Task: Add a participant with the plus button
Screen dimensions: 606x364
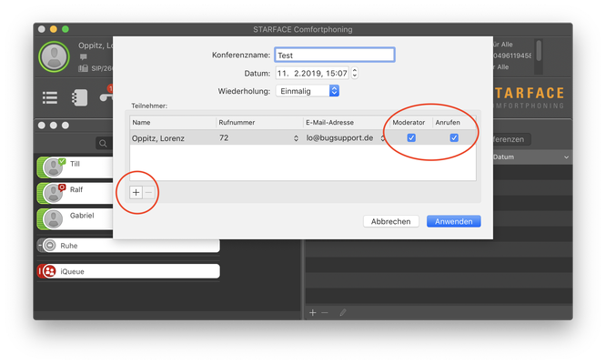Action: pyautogui.click(x=136, y=192)
